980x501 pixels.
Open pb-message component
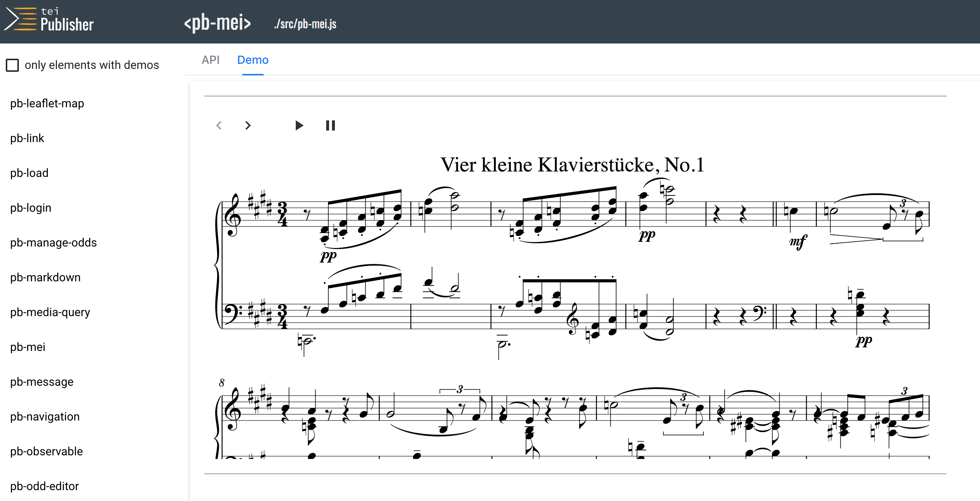pos(42,382)
